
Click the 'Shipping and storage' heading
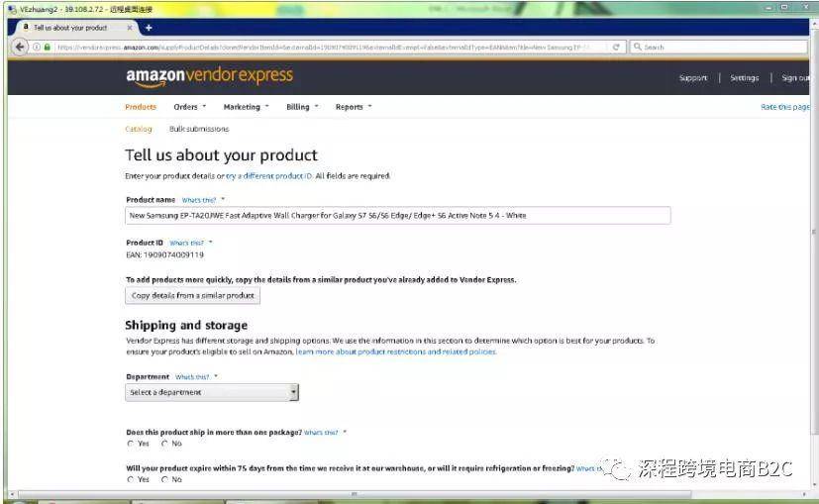186,326
